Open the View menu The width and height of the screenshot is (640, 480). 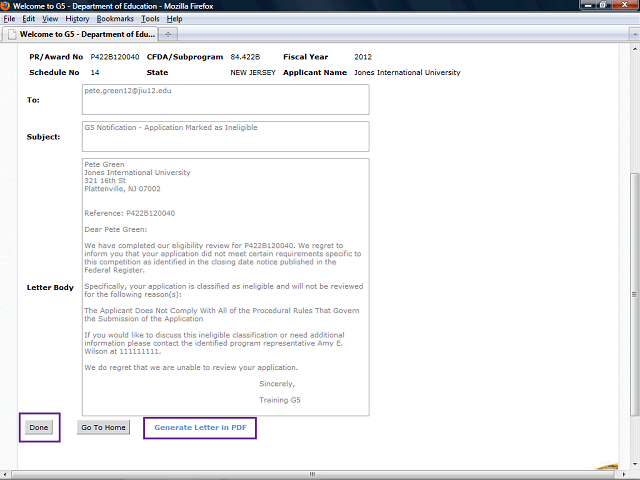point(50,19)
